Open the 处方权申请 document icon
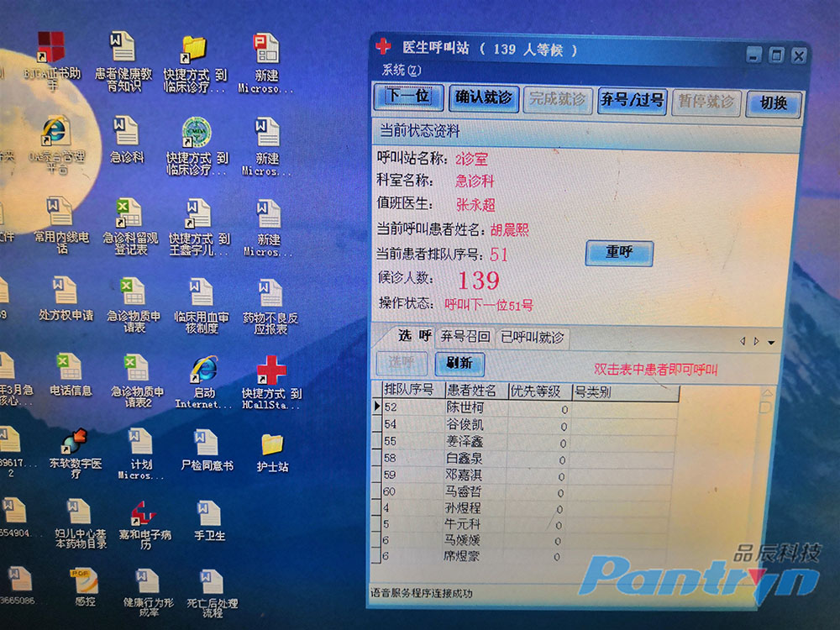Viewport: 840px width, 630px height. pyautogui.click(x=66, y=299)
